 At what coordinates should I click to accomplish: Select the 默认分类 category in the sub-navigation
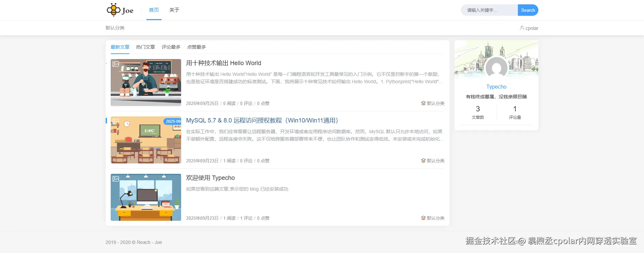click(x=115, y=28)
